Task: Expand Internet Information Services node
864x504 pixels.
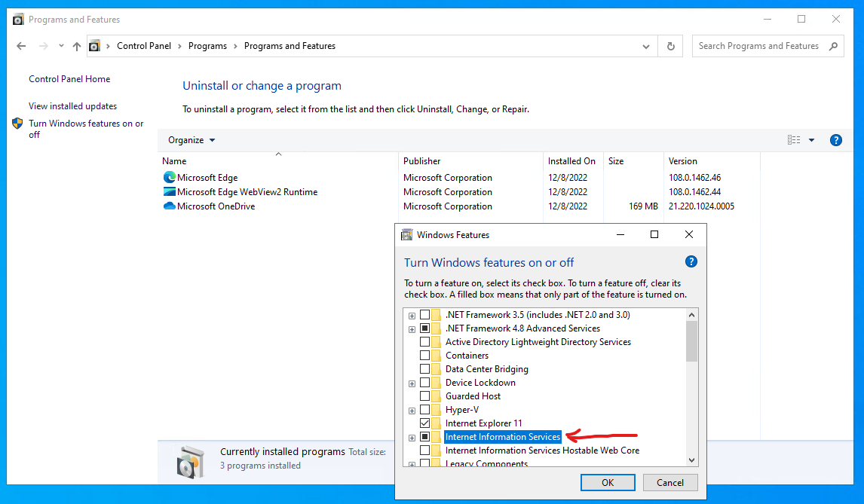Action: [412, 438]
